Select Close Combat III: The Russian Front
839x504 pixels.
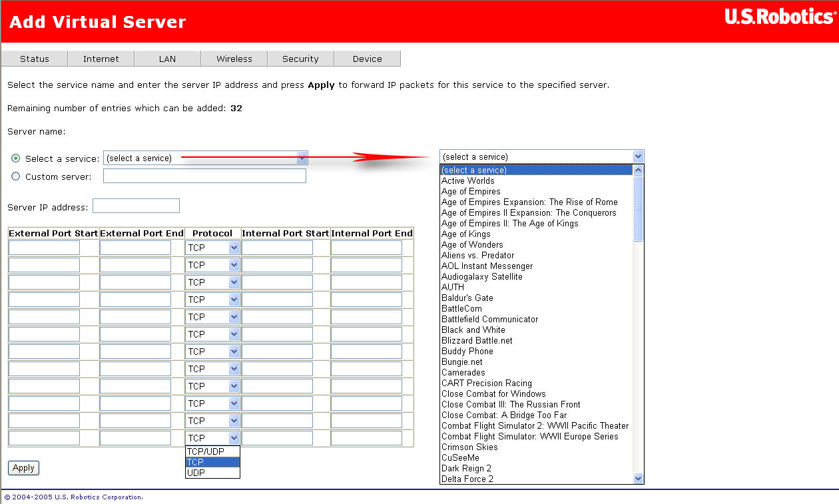[537, 404]
